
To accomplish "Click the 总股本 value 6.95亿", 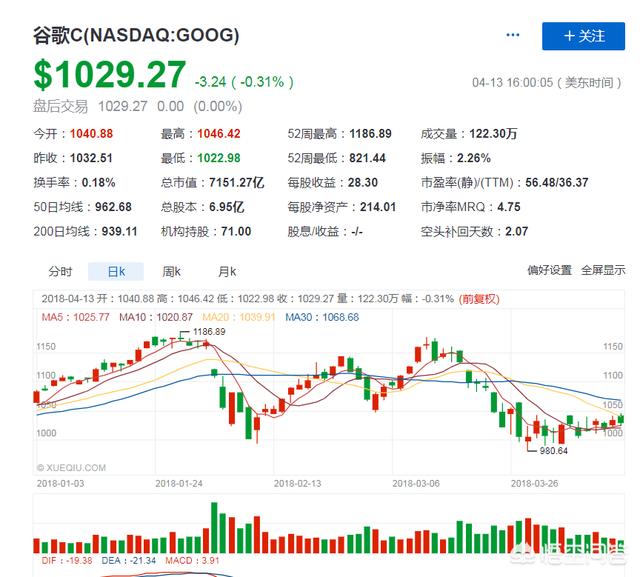I will tap(227, 207).
